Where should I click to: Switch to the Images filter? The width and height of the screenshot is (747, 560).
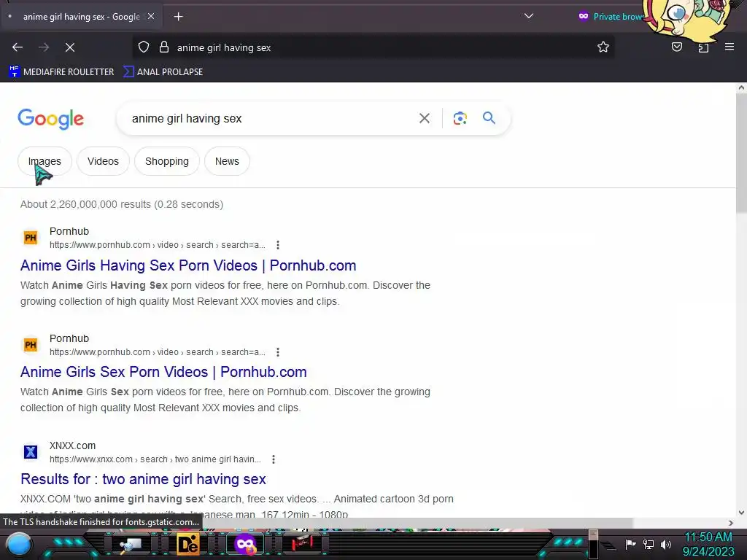pyautogui.click(x=44, y=161)
